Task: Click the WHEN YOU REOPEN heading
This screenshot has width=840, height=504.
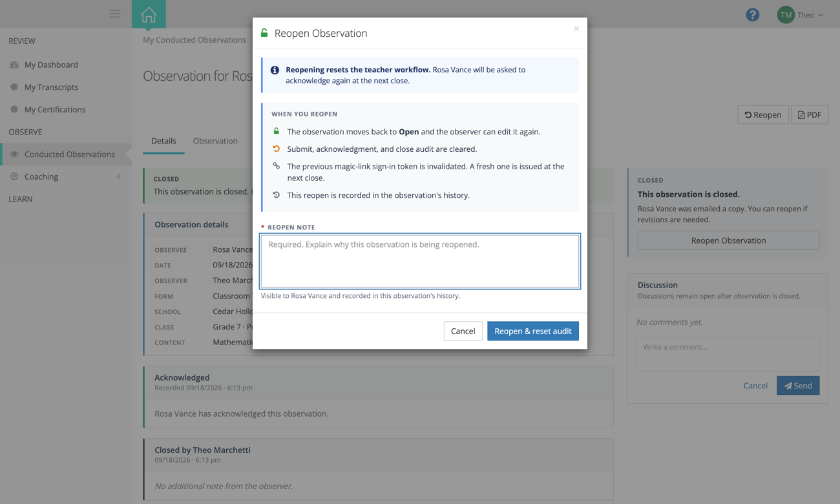Action: (x=304, y=114)
